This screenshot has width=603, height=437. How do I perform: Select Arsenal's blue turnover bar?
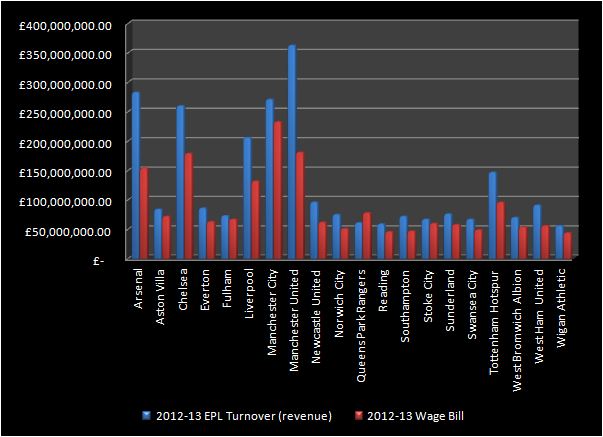136,177
